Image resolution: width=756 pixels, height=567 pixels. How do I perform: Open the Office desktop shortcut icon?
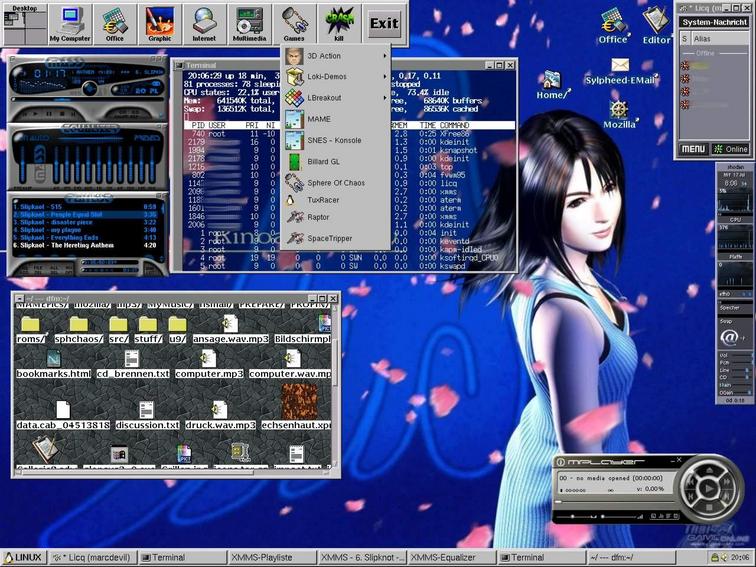point(613,27)
